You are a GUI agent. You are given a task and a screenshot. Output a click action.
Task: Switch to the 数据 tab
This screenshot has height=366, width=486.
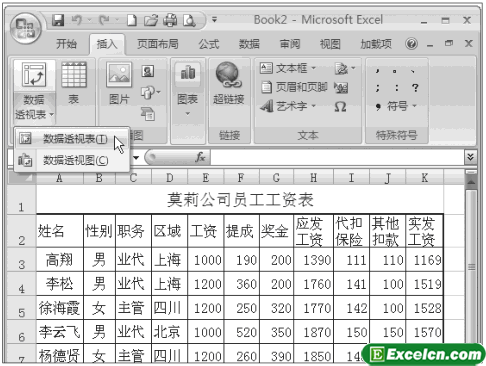pyautogui.click(x=249, y=44)
